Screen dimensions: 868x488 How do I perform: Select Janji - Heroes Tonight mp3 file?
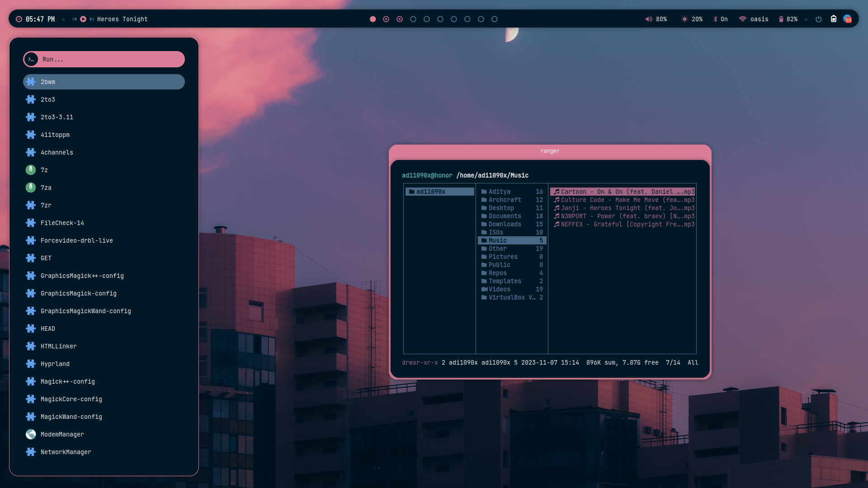coord(623,208)
